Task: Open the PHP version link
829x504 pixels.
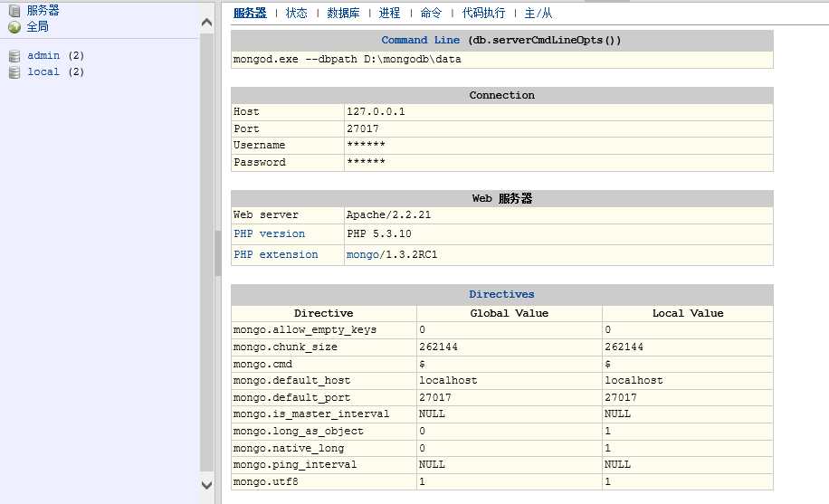Action: [269, 233]
